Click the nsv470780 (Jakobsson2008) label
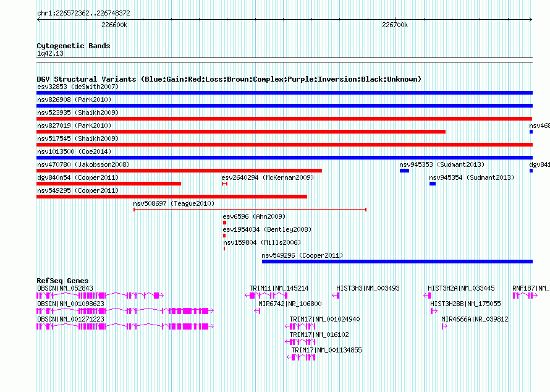 point(83,164)
